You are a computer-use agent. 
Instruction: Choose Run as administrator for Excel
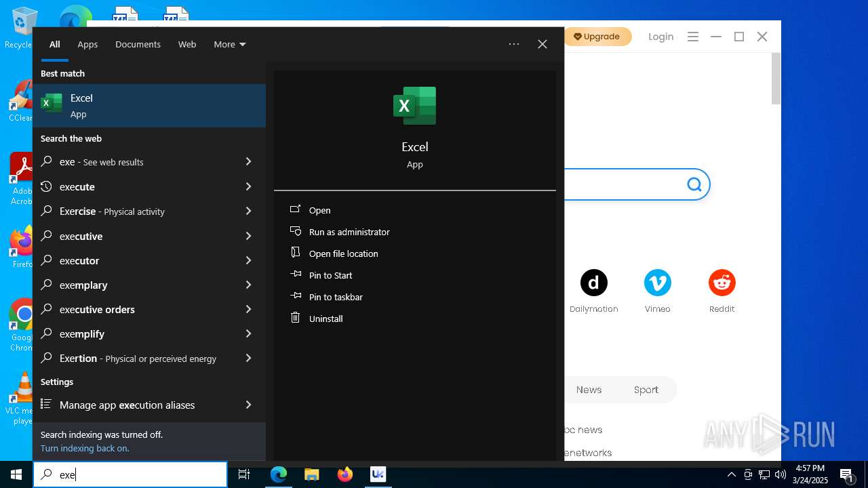(349, 232)
